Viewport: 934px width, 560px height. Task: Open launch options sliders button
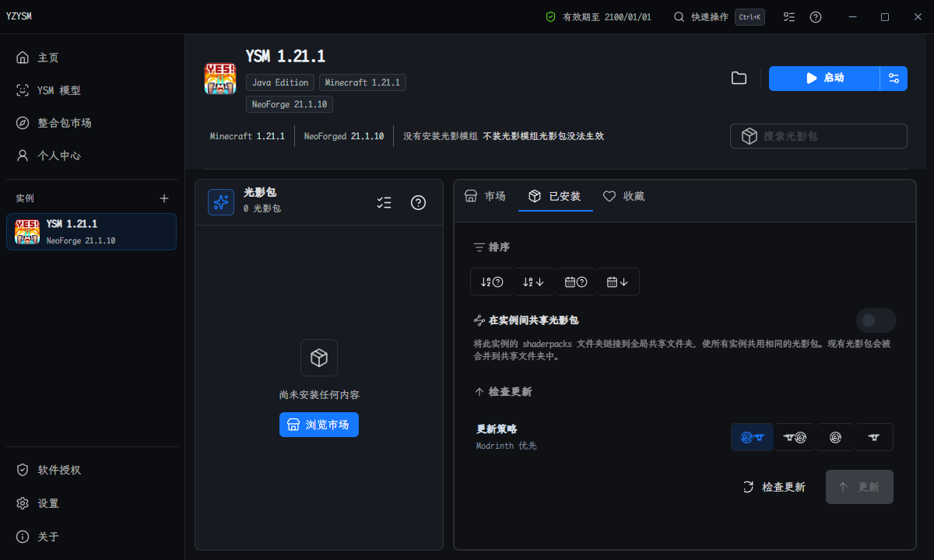tap(894, 79)
